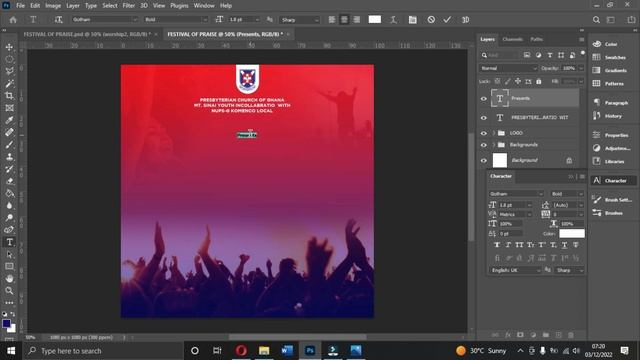Image resolution: width=640 pixels, height=360 pixels.
Task: Select the Move tool
Action: (x=9, y=47)
